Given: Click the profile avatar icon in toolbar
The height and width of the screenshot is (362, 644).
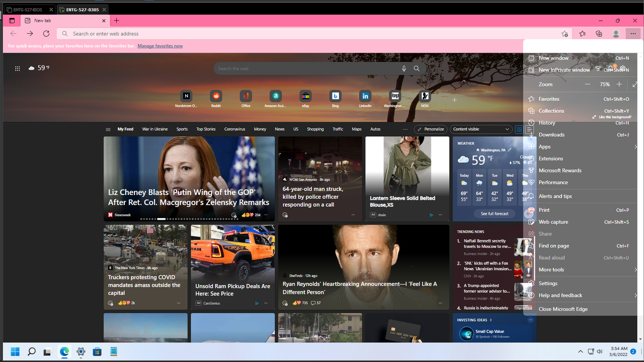Looking at the screenshot, I should tap(616, 34).
